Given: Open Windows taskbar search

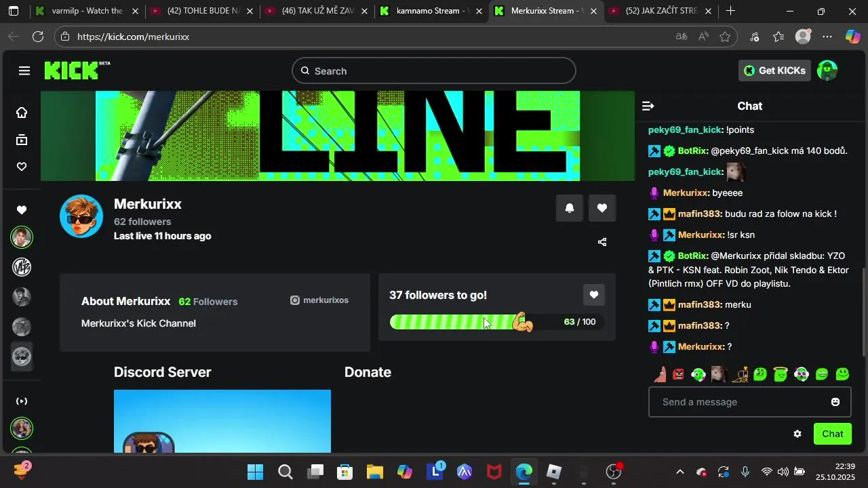Looking at the screenshot, I should pyautogui.click(x=285, y=472).
